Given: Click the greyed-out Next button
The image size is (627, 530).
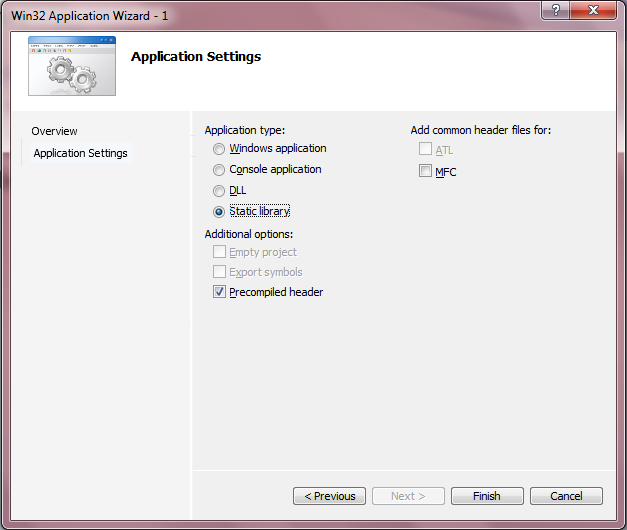Looking at the screenshot, I should coord(408,496).
